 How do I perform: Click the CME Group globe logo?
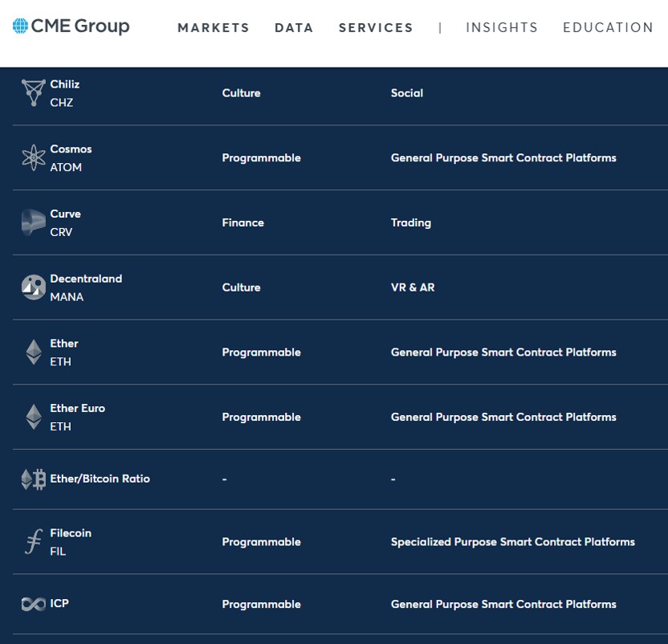pyautogui.click(x=20, y=26)
